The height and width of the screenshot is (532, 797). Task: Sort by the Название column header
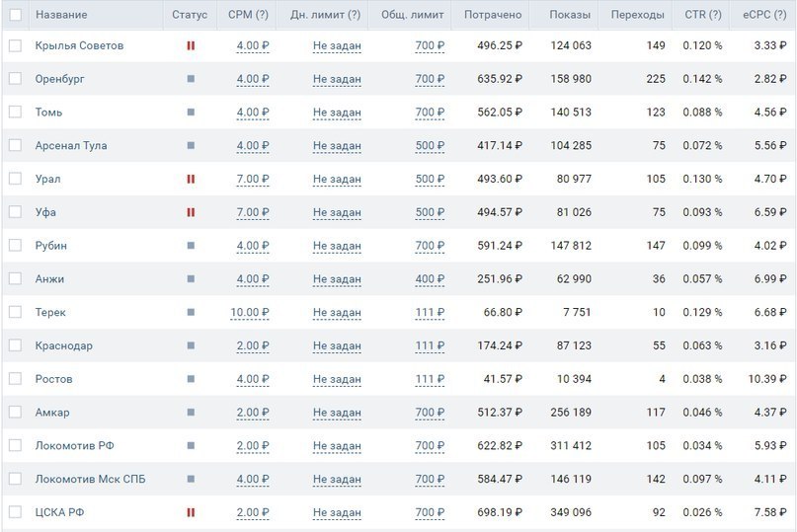tap(61, 15)
